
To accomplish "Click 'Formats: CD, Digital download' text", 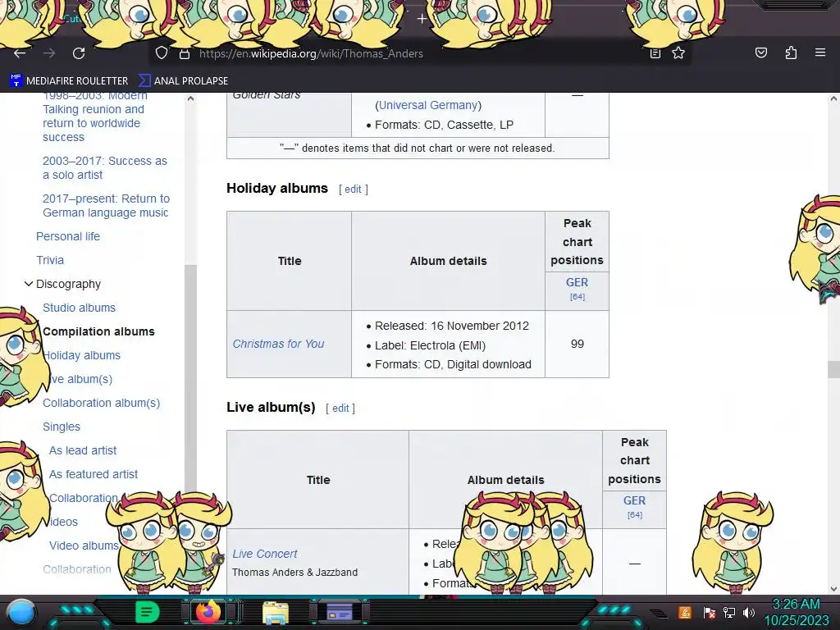I will [453, 364].
